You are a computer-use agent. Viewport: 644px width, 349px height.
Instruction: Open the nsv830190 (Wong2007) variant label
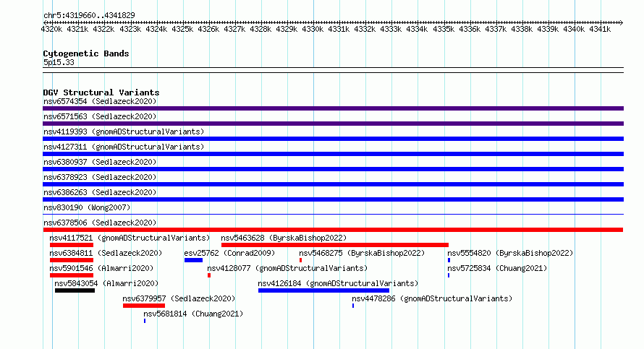click(87, 207)
